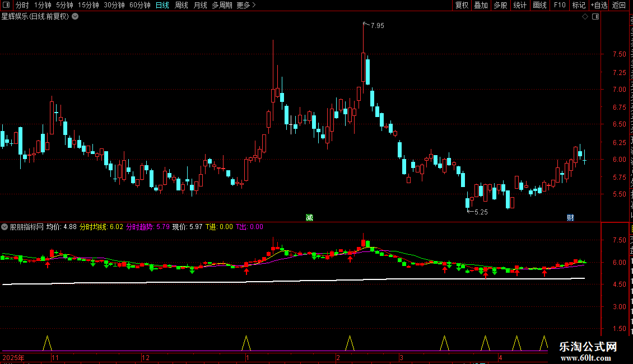The height and width of the screenshot is (364, 633).
Task: Click the 7.50 price axis label in main chart
Action: click(619, 54)
